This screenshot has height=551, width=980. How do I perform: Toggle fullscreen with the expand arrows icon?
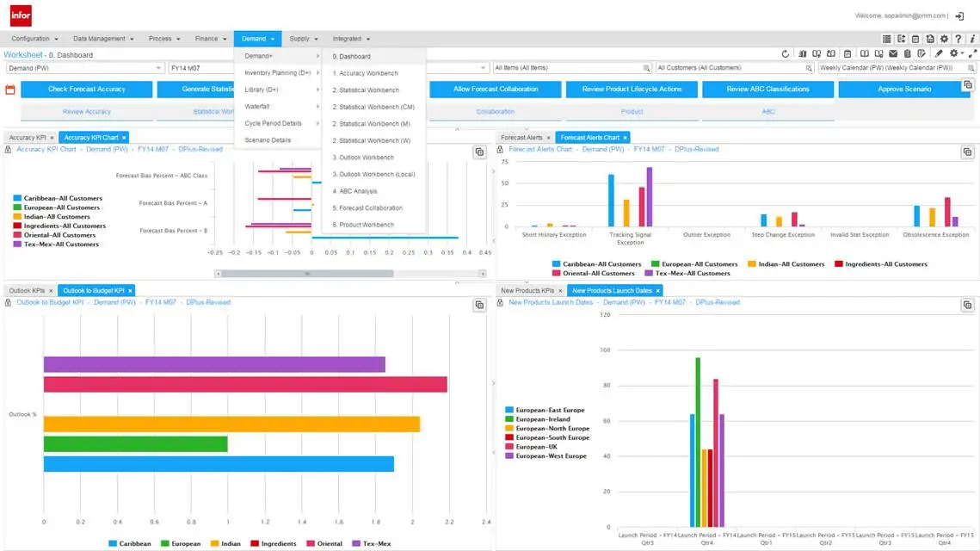(972, 53)
